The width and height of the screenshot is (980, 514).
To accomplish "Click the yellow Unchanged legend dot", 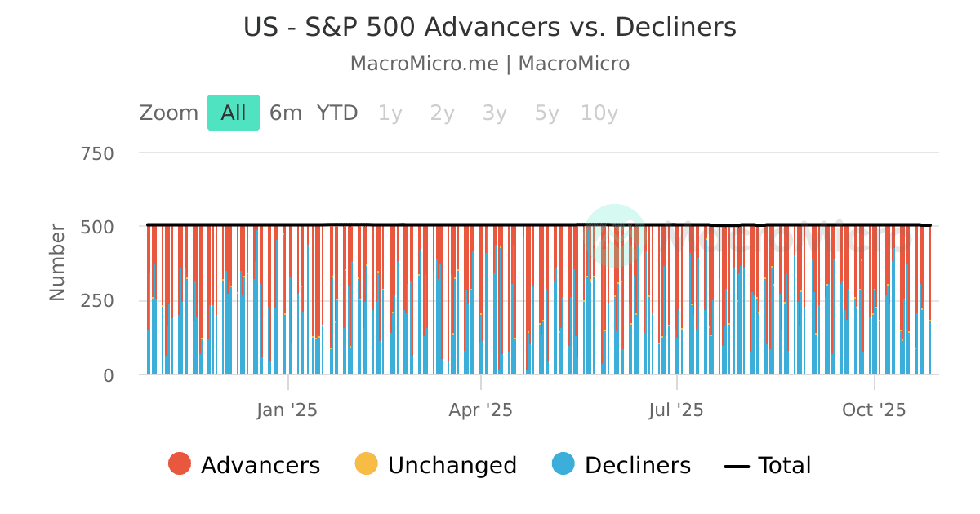I will (365, 465).
